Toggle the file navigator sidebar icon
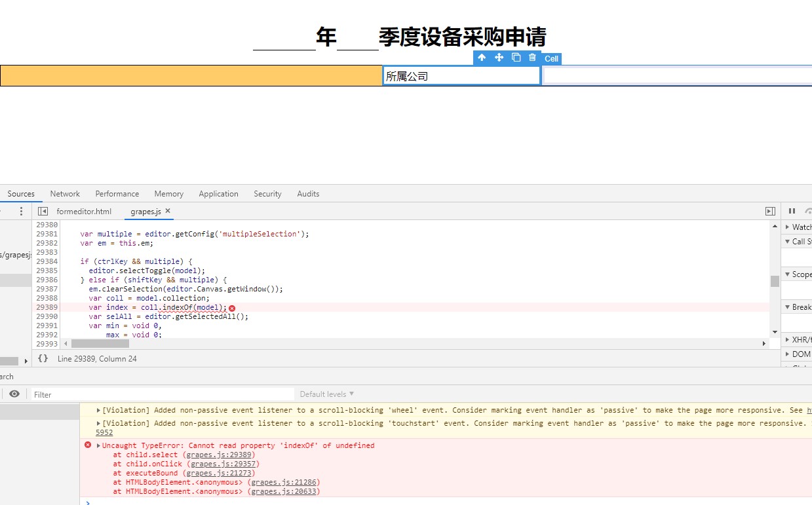This screenshot has width=812, height=505. point(43,211)
